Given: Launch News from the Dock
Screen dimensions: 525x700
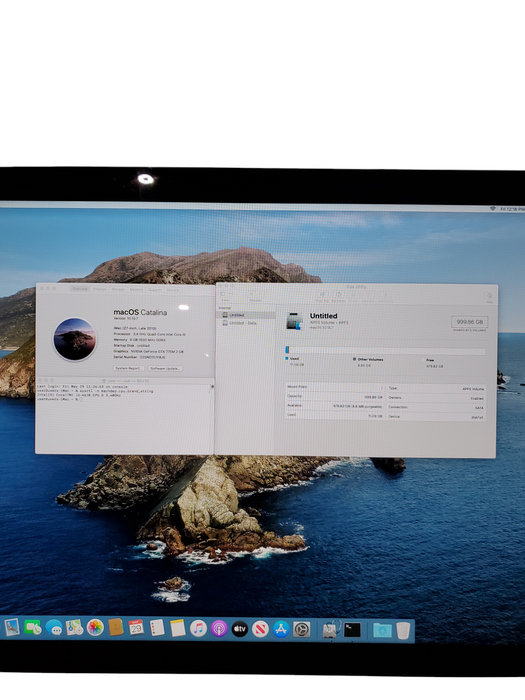Looking at the screenshot, I should [260, 629].
